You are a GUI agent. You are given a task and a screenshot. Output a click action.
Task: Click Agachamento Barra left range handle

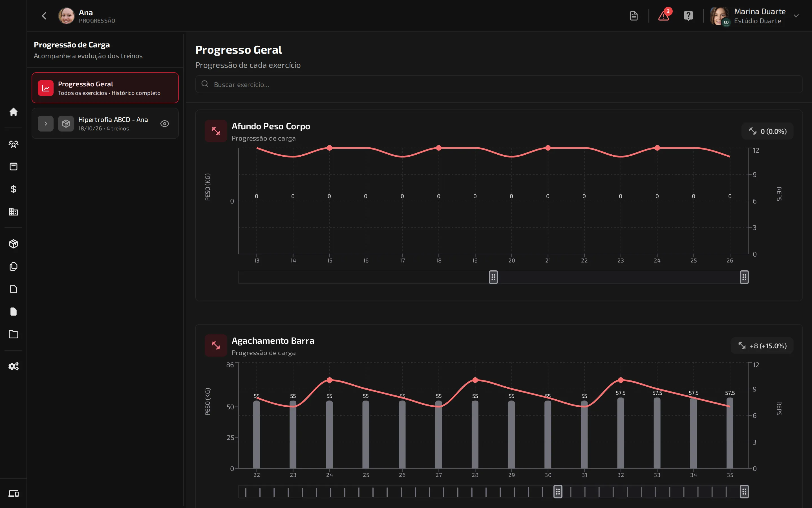pos(558,492)
